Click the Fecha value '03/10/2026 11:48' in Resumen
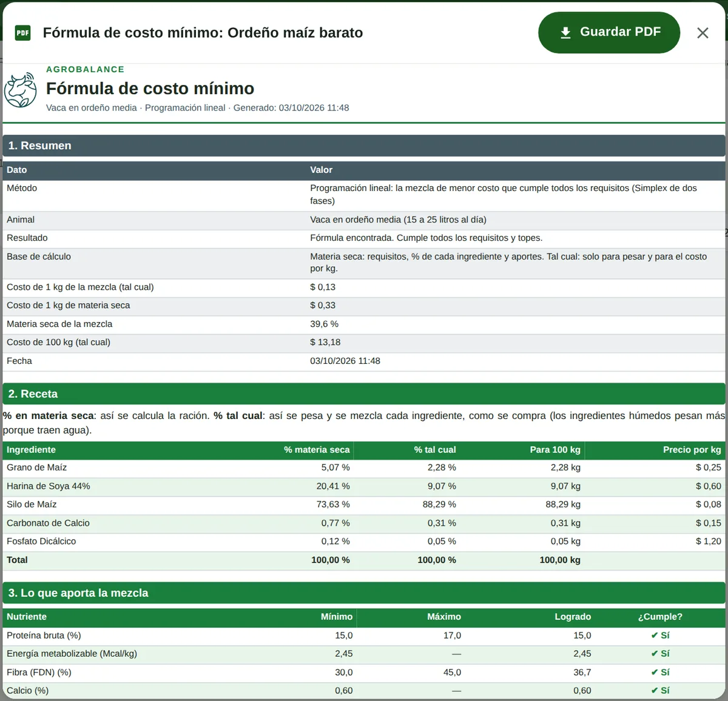The width and height of the screenshot is (728, 701). click(x=345, y=361)
